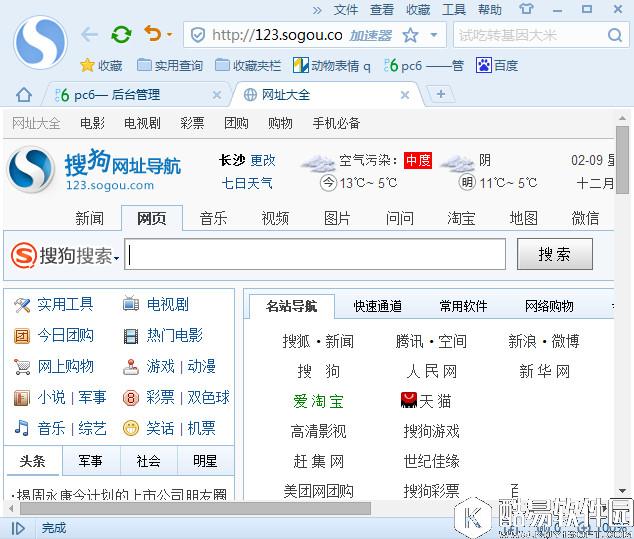The height and width of the screenshot is (539, 634).
Task: Open the undo history dropdown arrow
Action: (169, 34)
